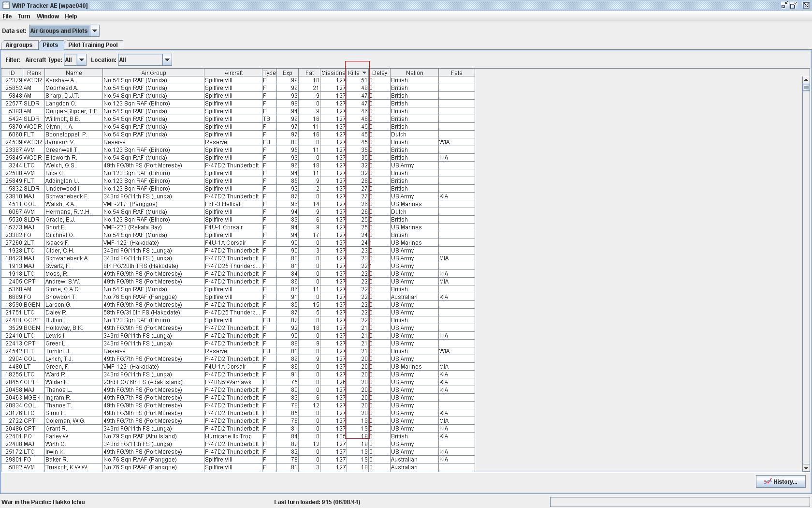This screenshot has height=508, width=812.
Task: Click progress bar in status bar
Action: (680, 502)
